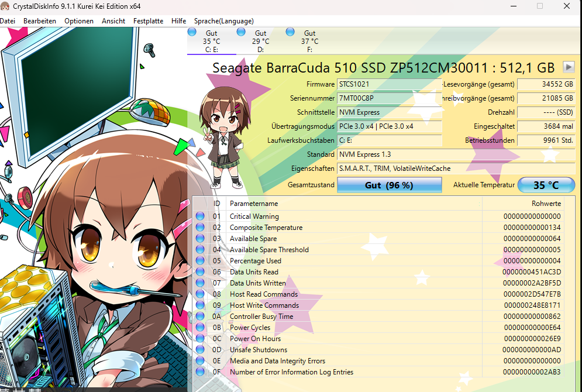Click status orb for Power On Hours row
The width and height of the screenshot is (582, 392).
pyautogui.click(x=200, y=339)
